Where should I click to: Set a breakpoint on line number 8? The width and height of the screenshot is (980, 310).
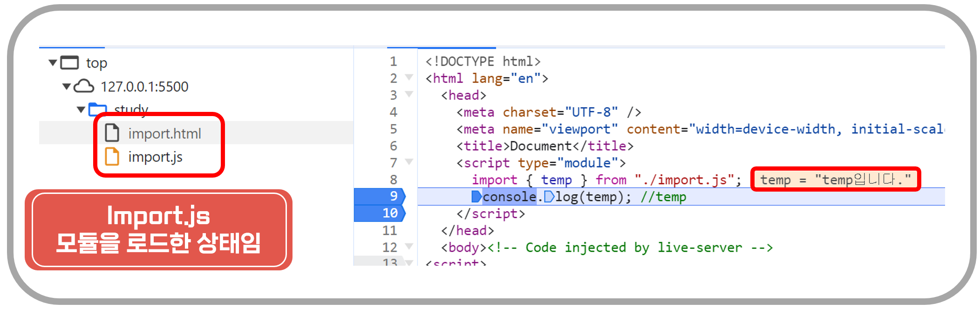point(394,179)
